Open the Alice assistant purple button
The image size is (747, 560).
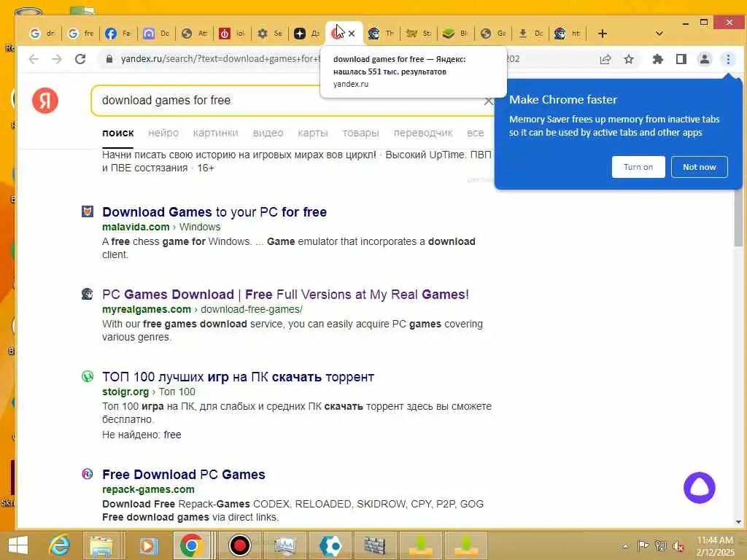pos(700,488)
